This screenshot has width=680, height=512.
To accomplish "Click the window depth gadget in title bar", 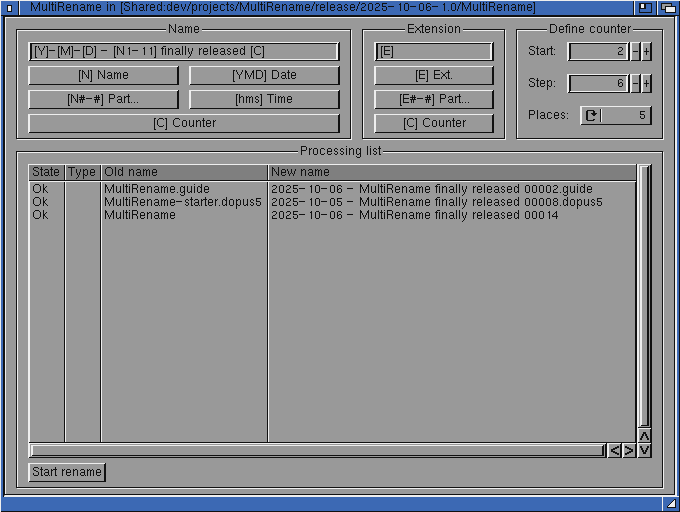I will 668,7.
